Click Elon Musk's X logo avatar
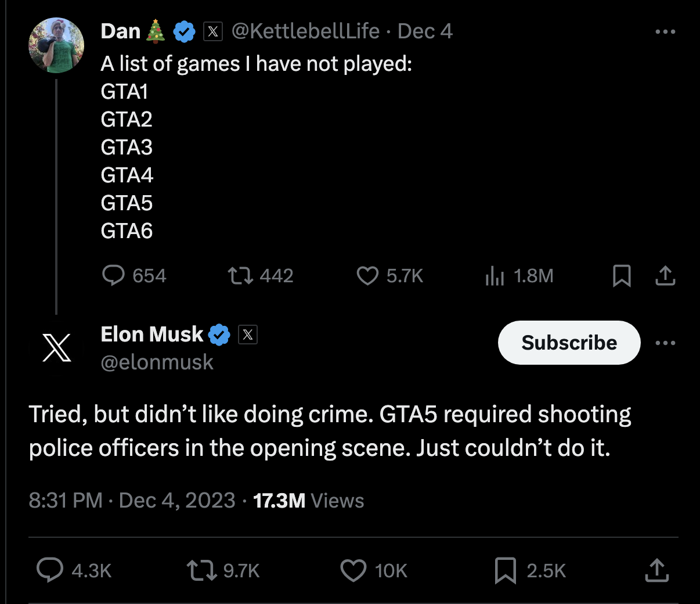This screenshot has width=700, height=604. 57,348
